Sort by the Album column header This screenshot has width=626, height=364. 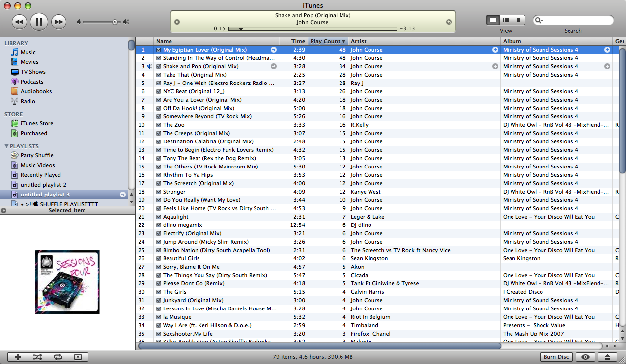click(x=556, y=41)
